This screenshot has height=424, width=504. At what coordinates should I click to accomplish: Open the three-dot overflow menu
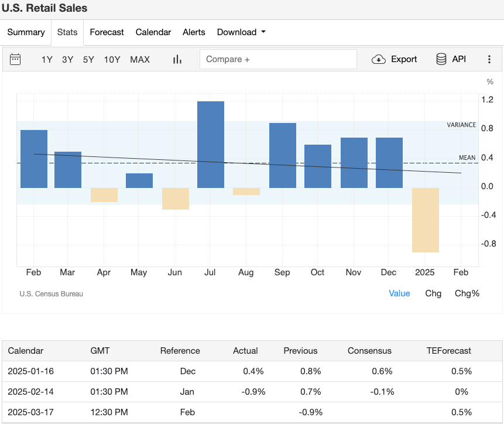tap(490, 59)
